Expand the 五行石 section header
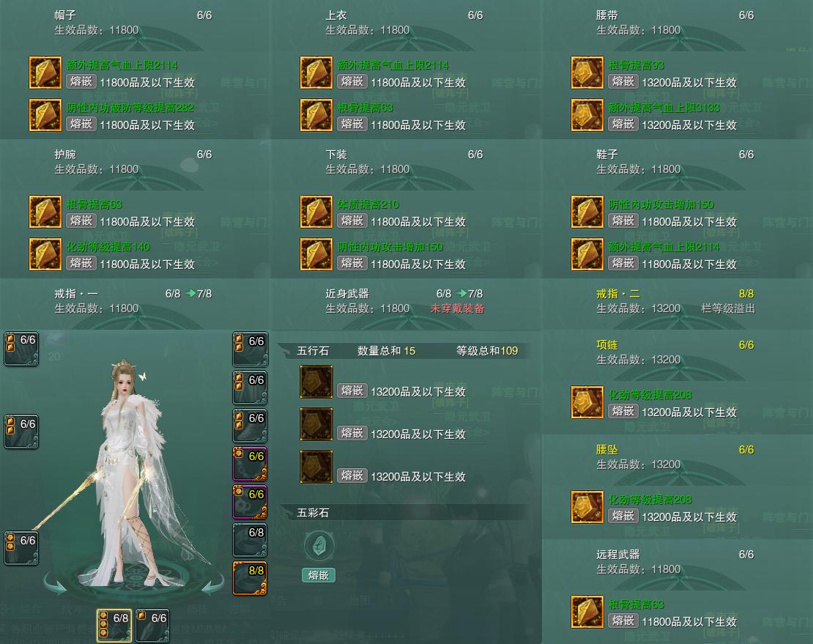 [404, 351]
